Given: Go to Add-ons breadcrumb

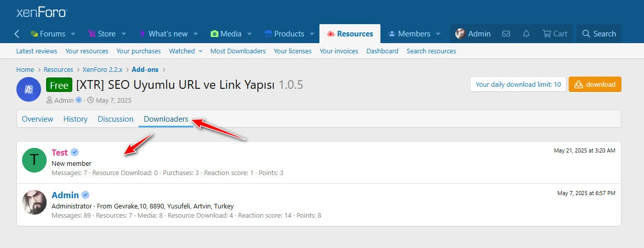Looking at the screenshot, I should click(145, 69).
